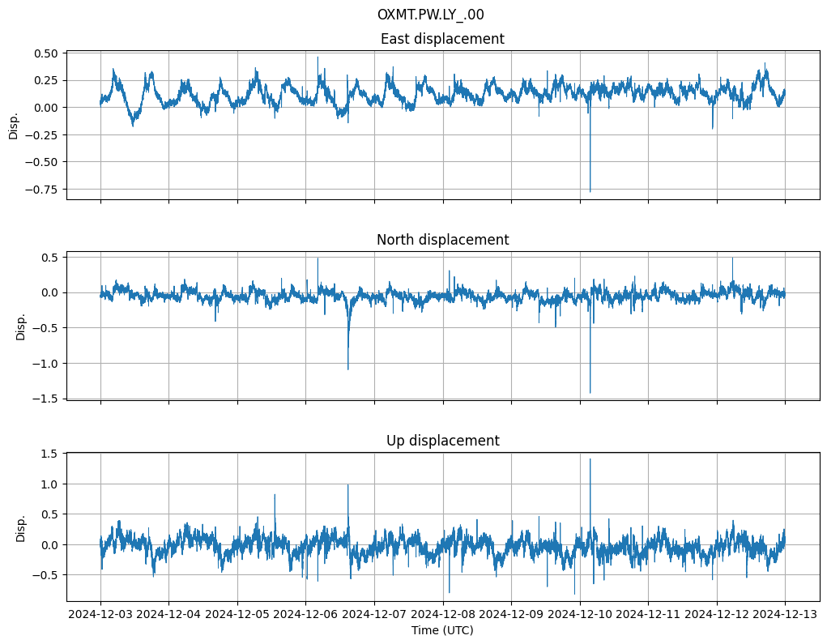827x644 pixels.
Task: Click the East displacement subplot title
Action: click(x=442, y=39)
